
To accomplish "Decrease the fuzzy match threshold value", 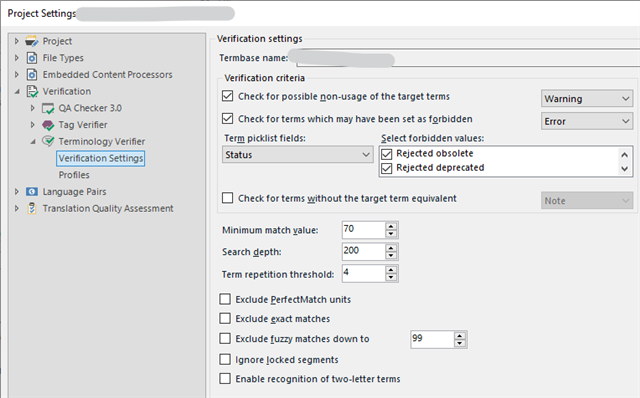I will coord(460,343).
